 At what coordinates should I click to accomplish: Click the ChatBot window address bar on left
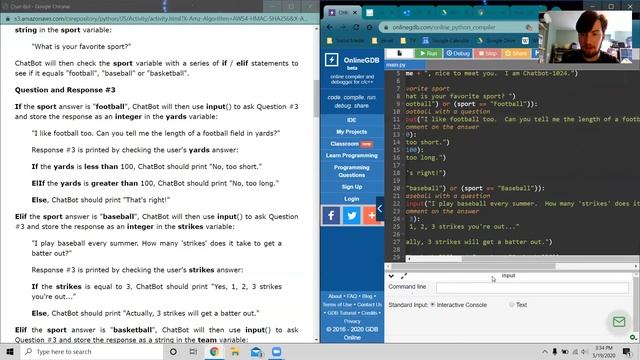click(161, 19)
